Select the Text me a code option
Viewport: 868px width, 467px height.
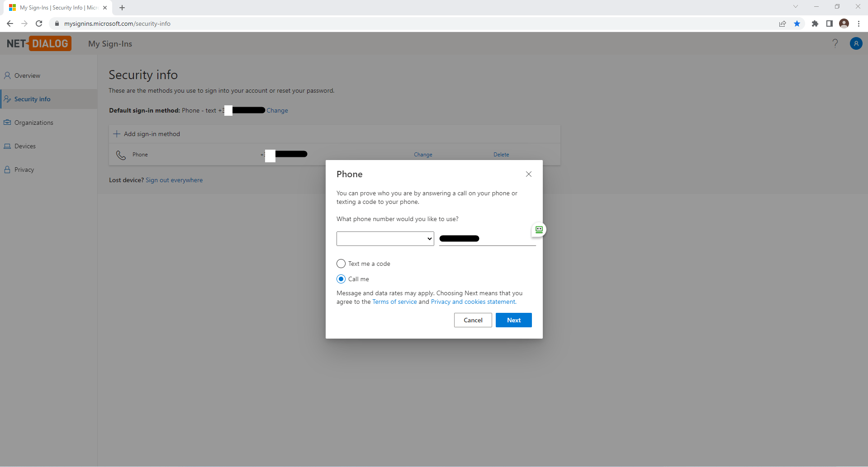[341, 264]
